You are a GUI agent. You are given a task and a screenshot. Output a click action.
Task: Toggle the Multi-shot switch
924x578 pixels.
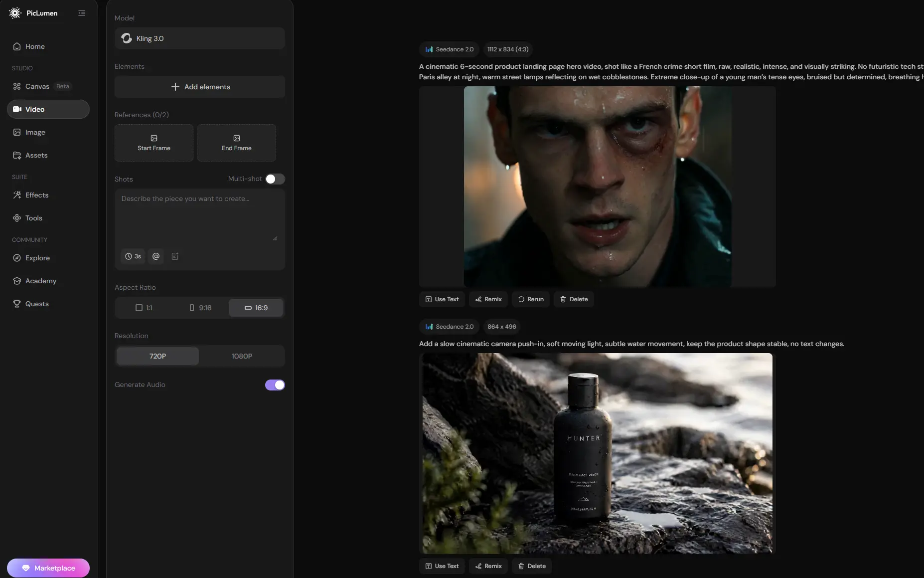click(275, 179)
